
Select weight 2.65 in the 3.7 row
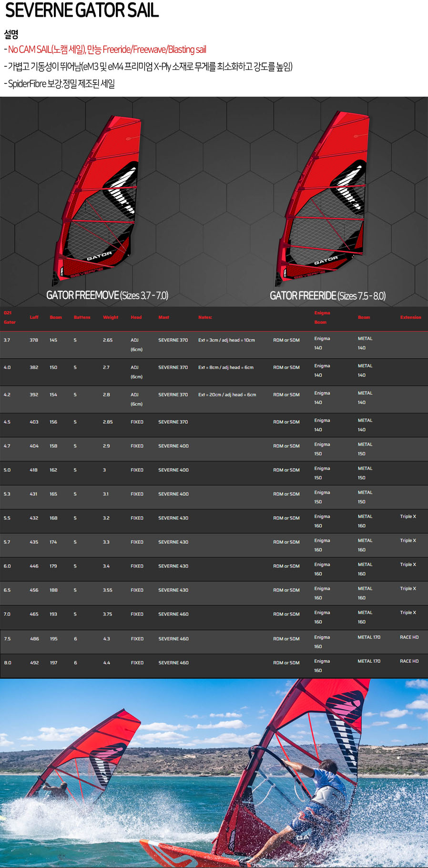(x=108, y=340)
